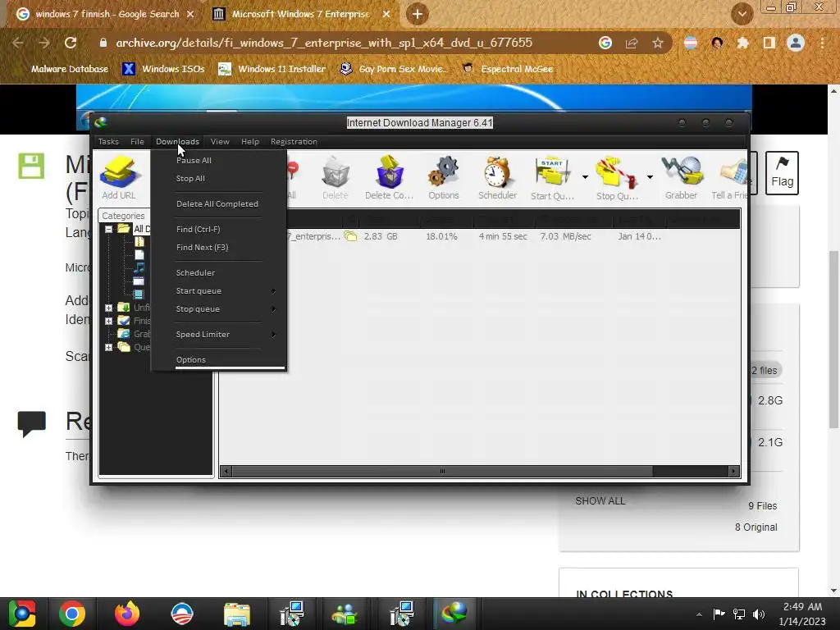This screenshot has height=630, width=840.
Task: Expand the Unfinished category tree node
Action: pos(109,308)
